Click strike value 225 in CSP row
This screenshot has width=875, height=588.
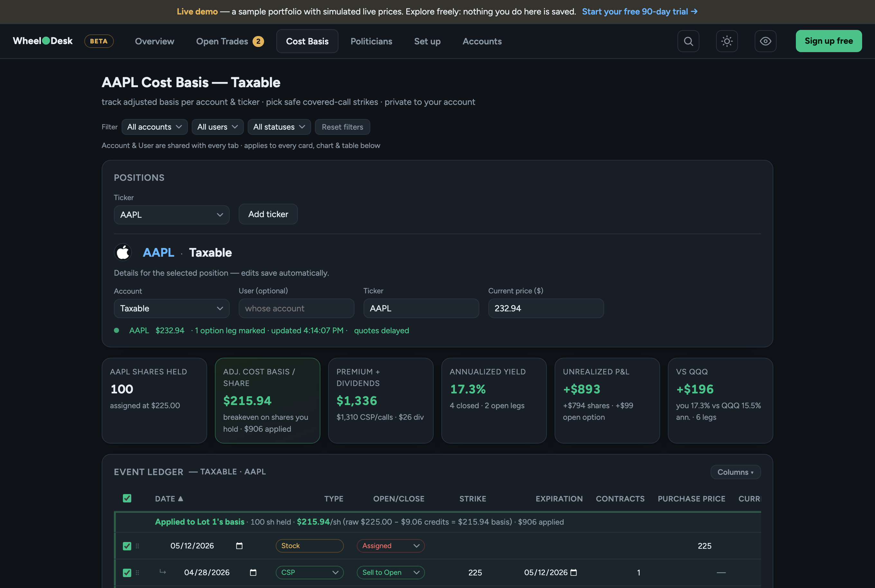pos(475,573)
